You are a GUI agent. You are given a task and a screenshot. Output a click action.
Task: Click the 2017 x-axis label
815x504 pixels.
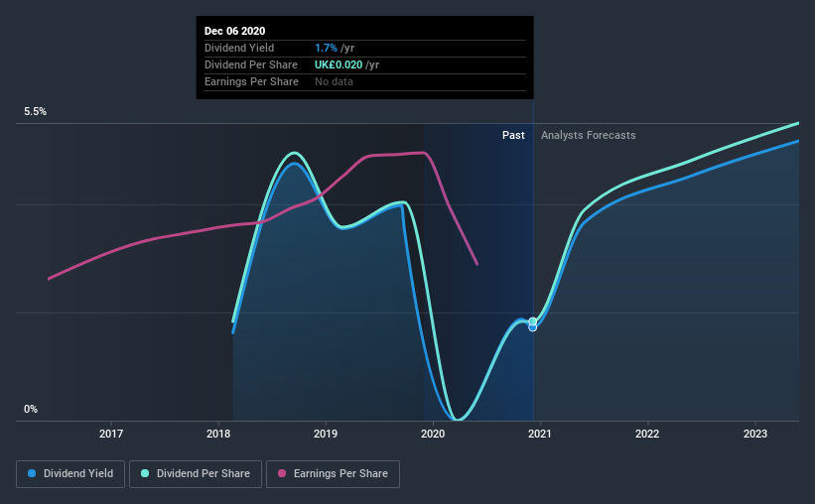point(111,434)
